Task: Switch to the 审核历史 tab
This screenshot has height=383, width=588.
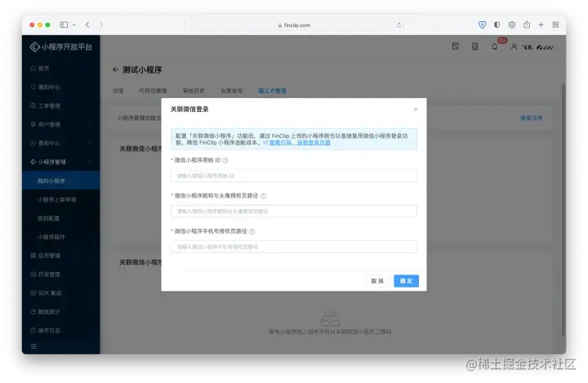Action: pyautogui.click(x=194, y=91)
